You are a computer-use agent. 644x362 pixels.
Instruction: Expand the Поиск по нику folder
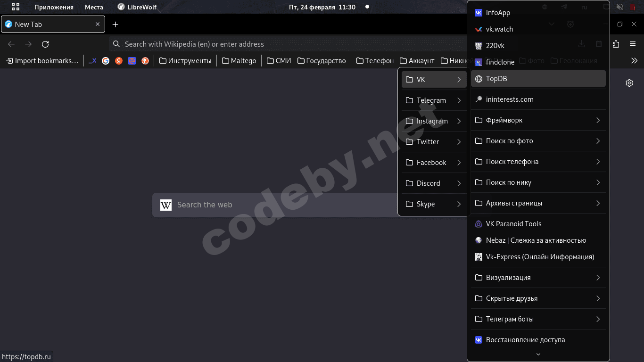coord(538,182)
